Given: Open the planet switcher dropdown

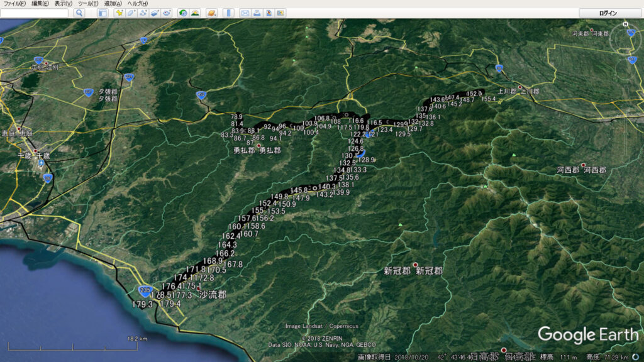Looking at the screenshot, I should pos(212,13).
